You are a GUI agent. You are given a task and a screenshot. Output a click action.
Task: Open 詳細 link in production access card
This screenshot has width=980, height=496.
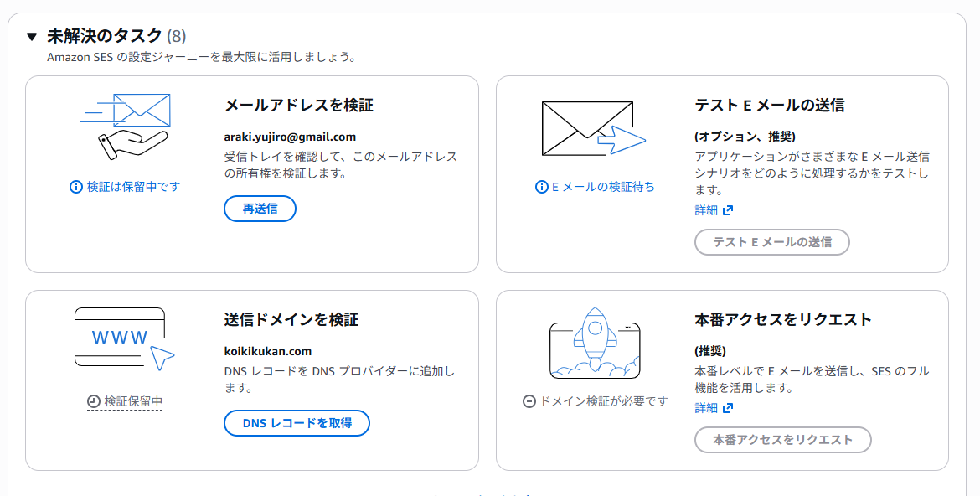point(706,408)
